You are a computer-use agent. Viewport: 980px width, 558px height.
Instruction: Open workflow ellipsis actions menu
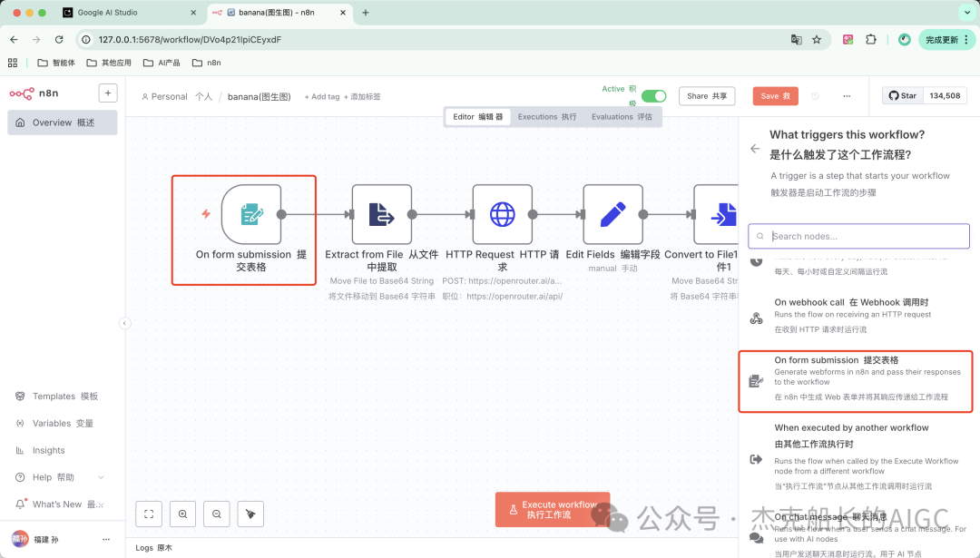pos(847,95)
